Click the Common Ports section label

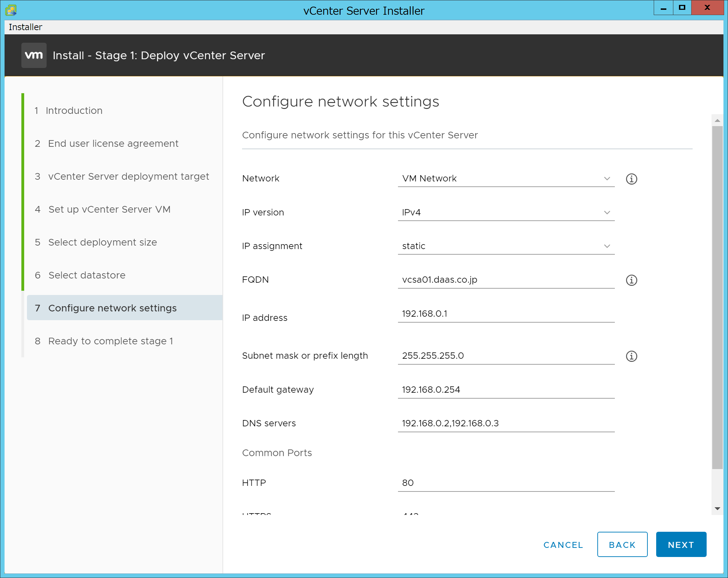pos(277,453)
